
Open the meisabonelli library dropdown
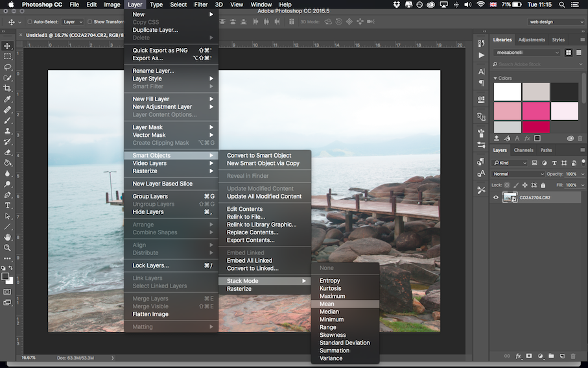coord(526,53)
